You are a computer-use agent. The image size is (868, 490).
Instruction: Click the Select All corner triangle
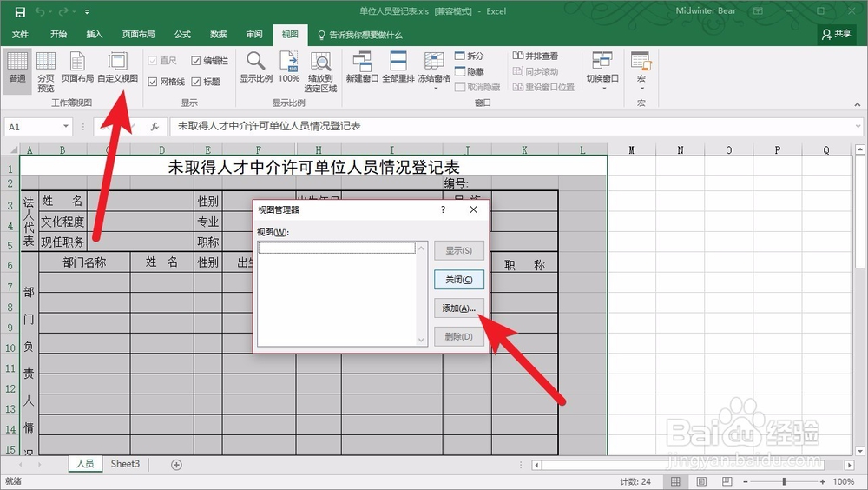pos(14,149)
